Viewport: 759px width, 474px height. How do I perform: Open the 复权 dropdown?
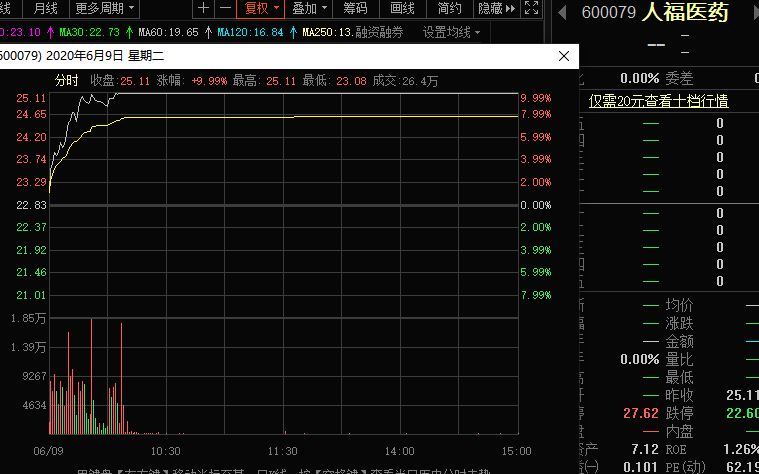point(263,9)
